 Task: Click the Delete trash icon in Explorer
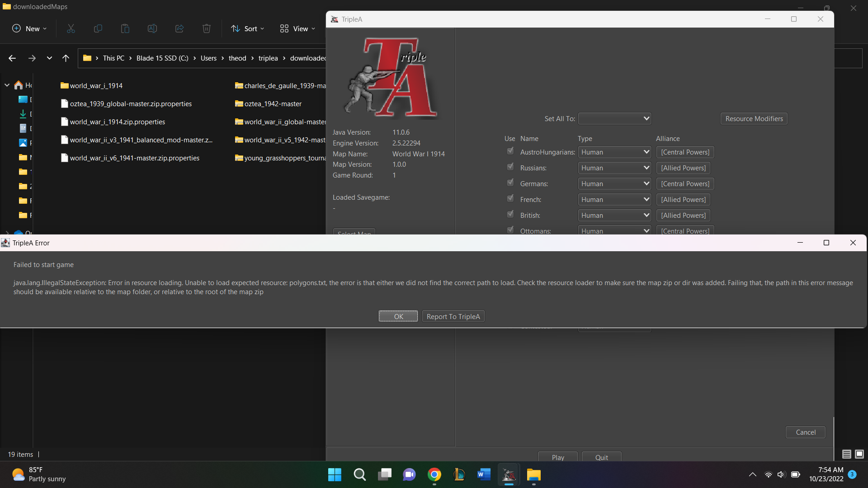pyautogui.click(x=207, y=28)
